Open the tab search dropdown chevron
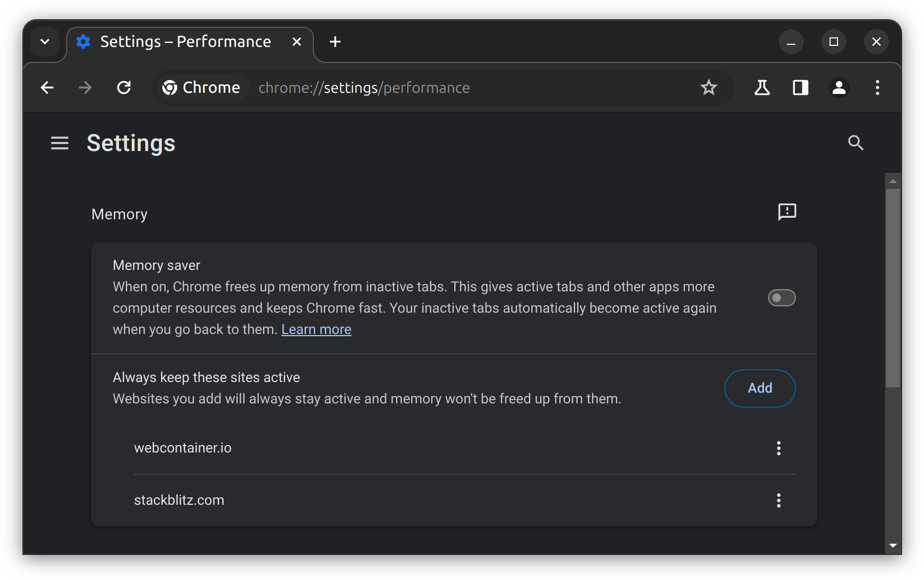The image size is (924, 580). coord(45,42)
